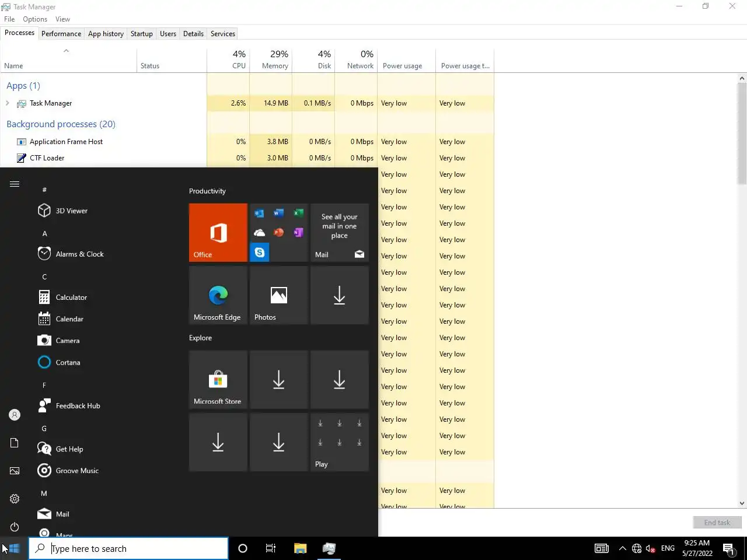
Task: Open Skype from the Office apps tile
Action: point(260,252)
